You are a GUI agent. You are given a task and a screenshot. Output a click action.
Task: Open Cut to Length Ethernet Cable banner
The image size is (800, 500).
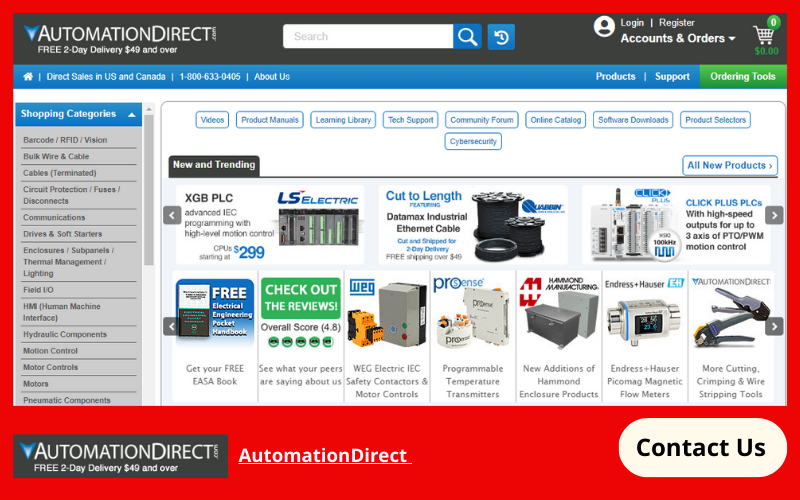point(473,224)
